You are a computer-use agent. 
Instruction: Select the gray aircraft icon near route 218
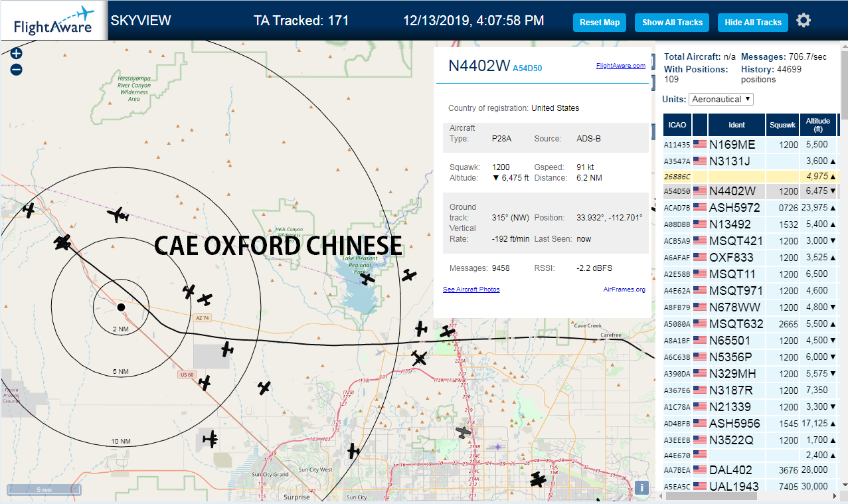[x=464, y=433]
